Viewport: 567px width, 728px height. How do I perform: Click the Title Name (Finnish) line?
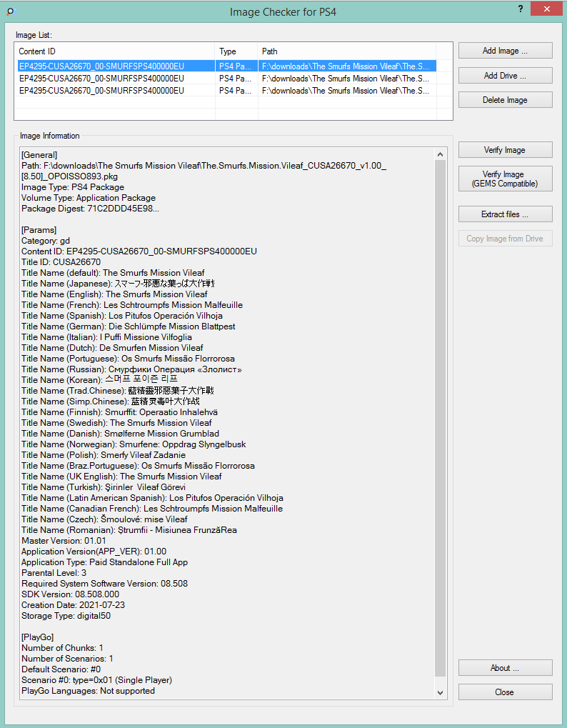click(120, 412)
